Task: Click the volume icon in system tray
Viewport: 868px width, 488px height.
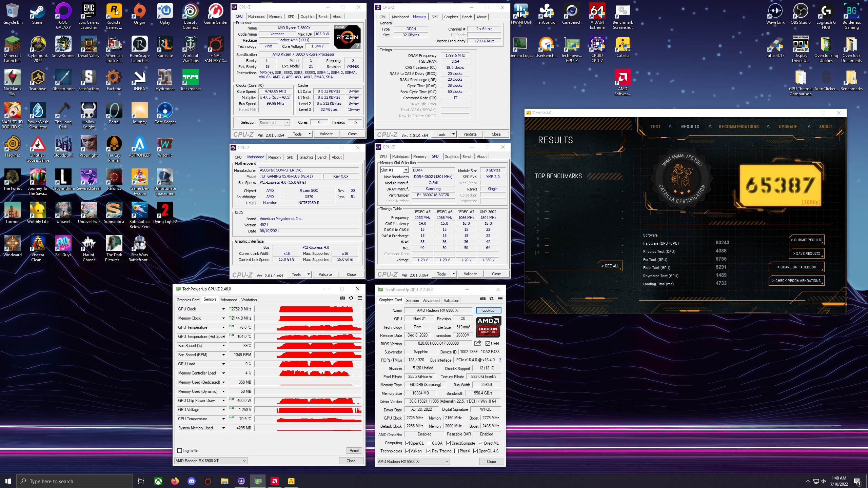Action: coord(824,481)
